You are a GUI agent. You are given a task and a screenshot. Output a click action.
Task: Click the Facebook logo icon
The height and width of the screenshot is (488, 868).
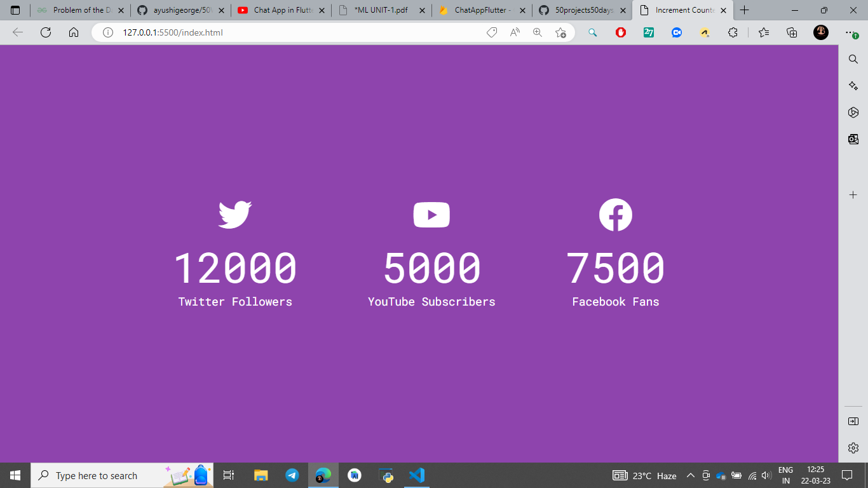[x=616, y=215]
